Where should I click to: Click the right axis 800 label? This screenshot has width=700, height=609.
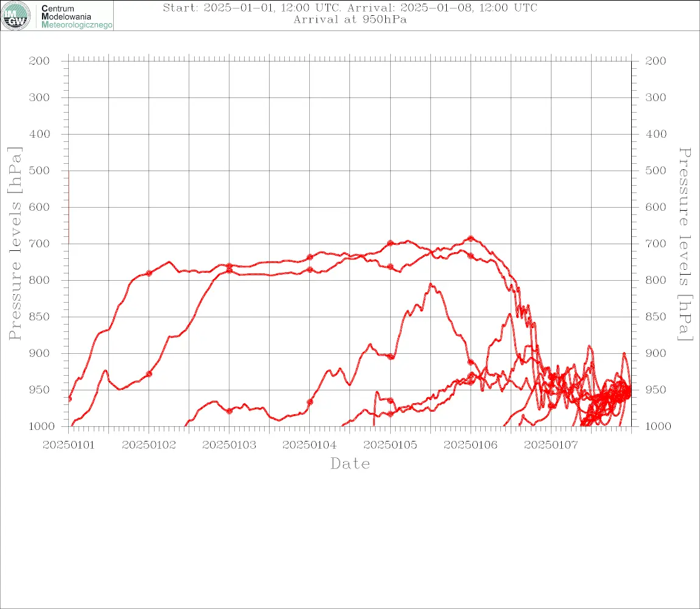tap(656, 280)
